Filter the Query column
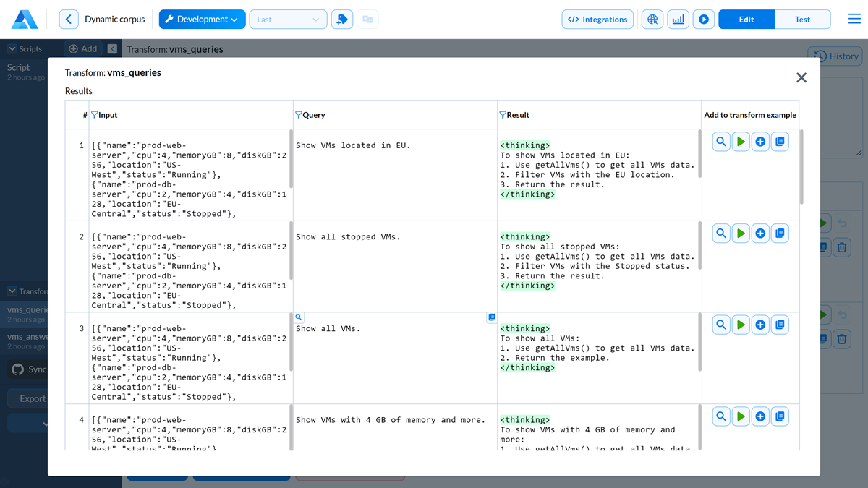Image resolution: width=868 pixels, height=488 pixels. point(299,115)
